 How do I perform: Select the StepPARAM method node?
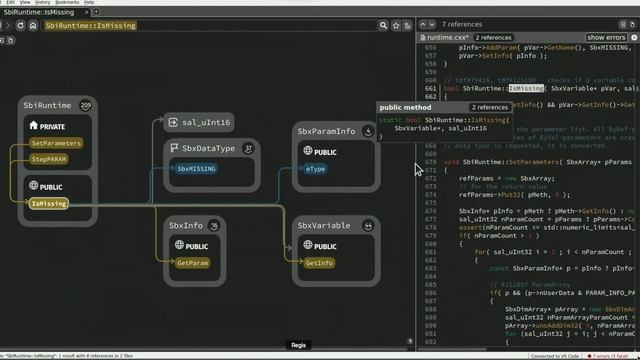(49, 159)
